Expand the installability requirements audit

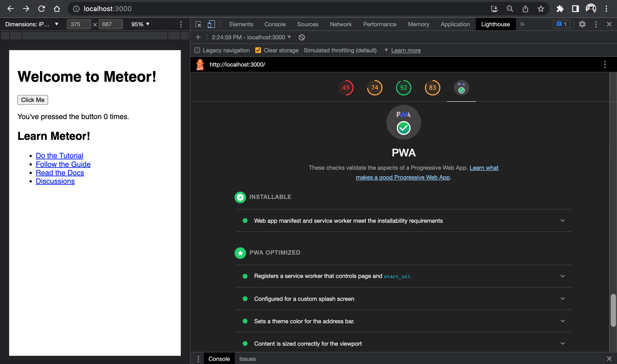563,221
